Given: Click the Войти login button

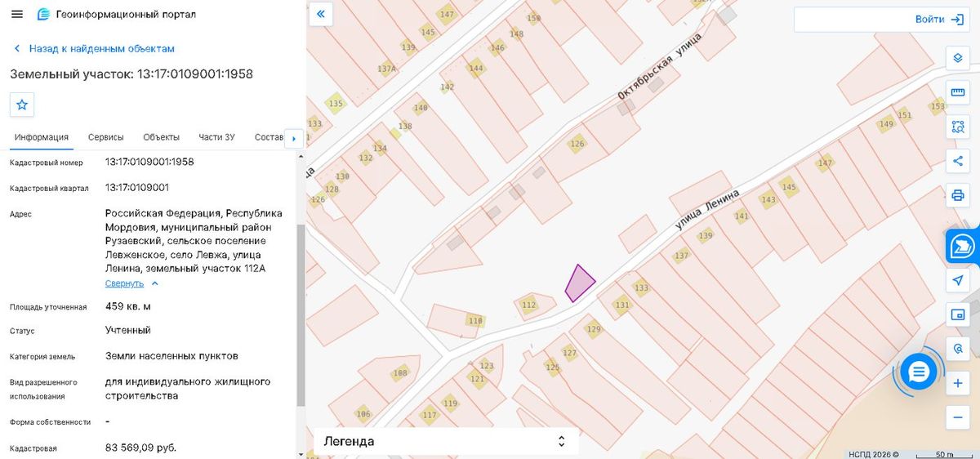Looking at the screenshot, I should point(939,20).
